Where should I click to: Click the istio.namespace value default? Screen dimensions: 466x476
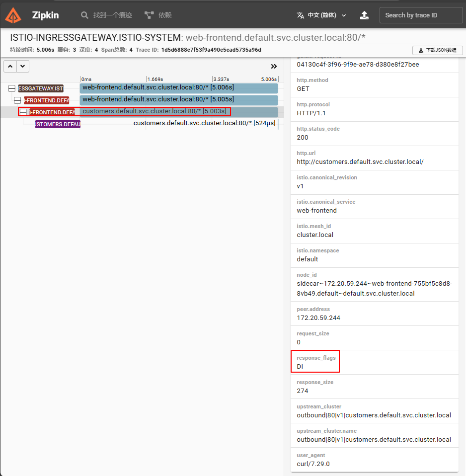coord(307,259)
